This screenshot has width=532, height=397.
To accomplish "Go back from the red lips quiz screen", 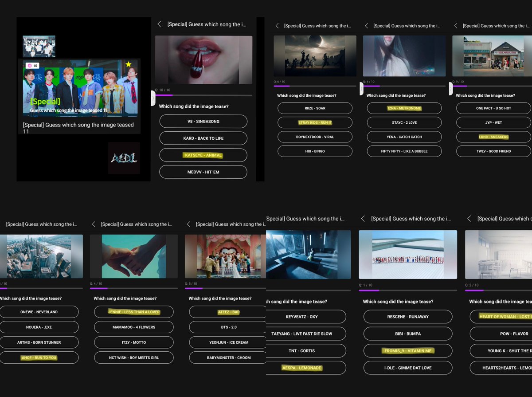I will click(160, 24).
